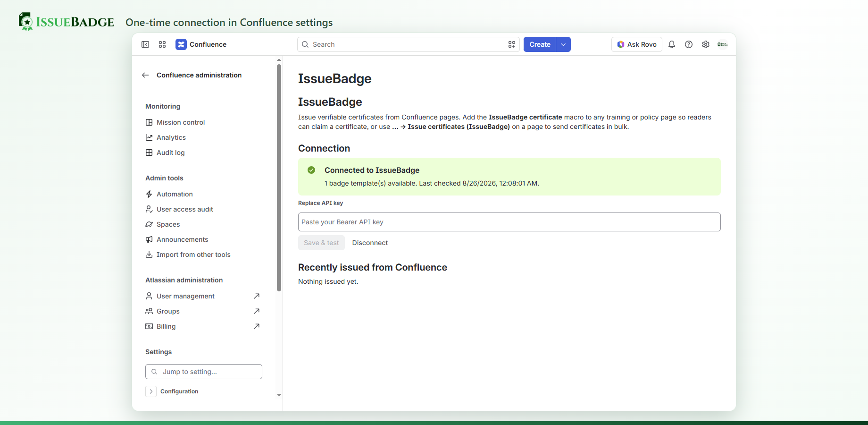The width and height of the screenshot is (868, 425).
Task: Focus the top Search field
Action: (x=409, y=44)
